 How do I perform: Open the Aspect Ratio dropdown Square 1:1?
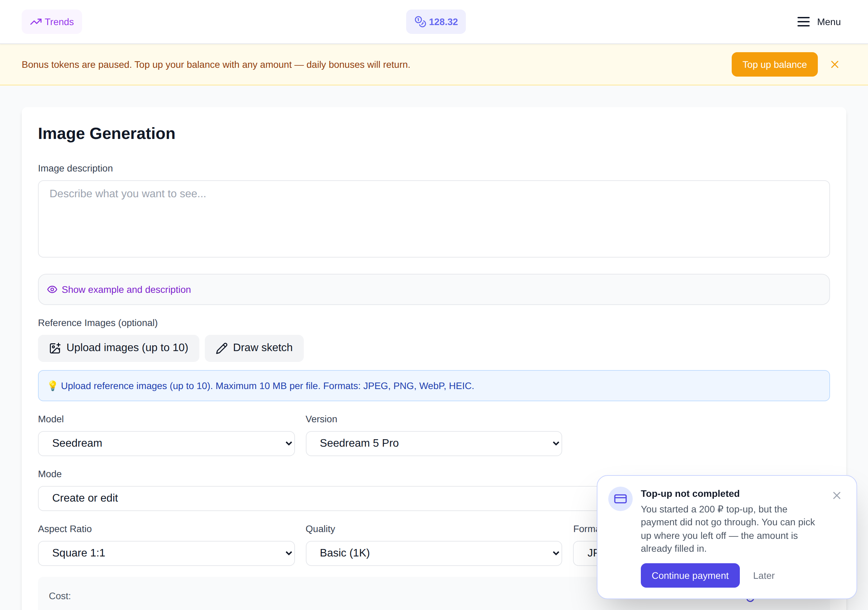coord(166,553)
